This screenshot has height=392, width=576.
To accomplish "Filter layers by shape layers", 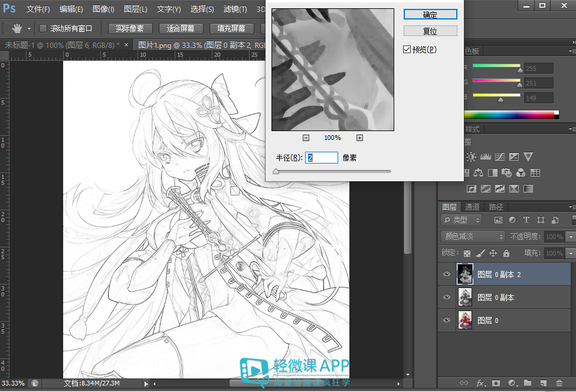I will (541, 220).
